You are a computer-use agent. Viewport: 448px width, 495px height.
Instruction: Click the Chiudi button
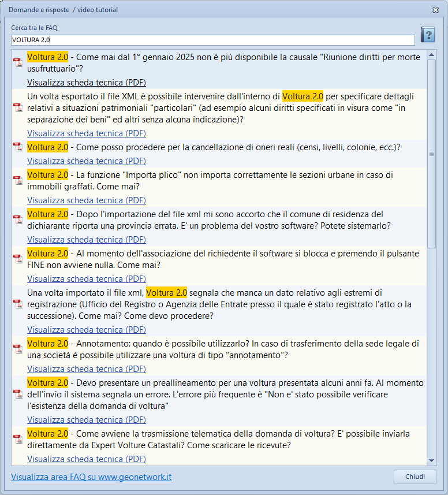(x=415, y=477)
